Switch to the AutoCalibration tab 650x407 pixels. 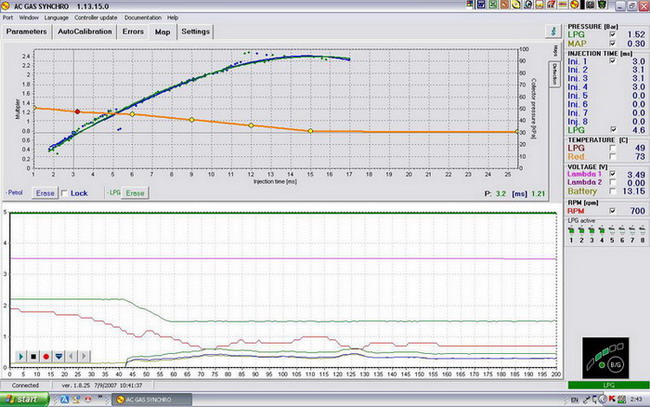point(85,31)
